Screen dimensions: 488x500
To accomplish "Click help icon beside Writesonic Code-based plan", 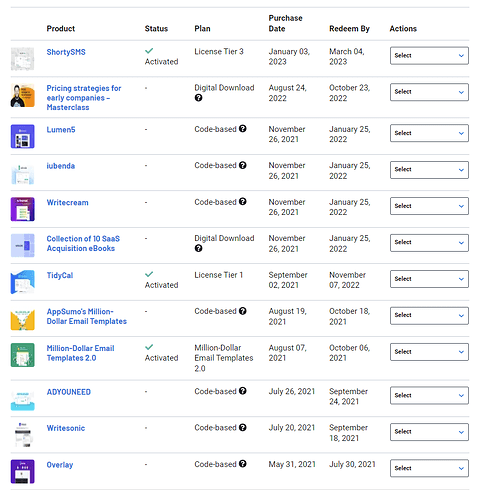I will pos(243,427).
